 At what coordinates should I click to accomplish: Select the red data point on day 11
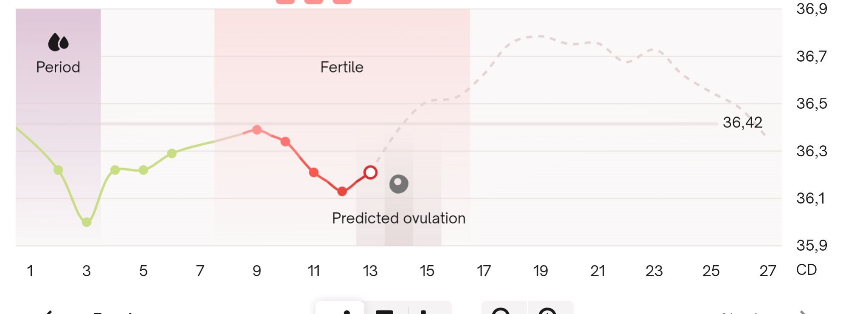point(314,173)
